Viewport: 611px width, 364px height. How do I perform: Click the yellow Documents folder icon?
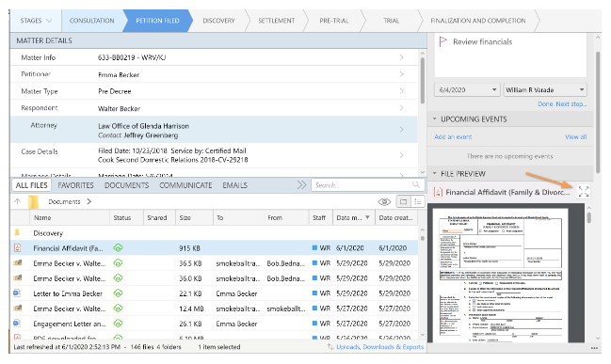click(x=34, y=201)
